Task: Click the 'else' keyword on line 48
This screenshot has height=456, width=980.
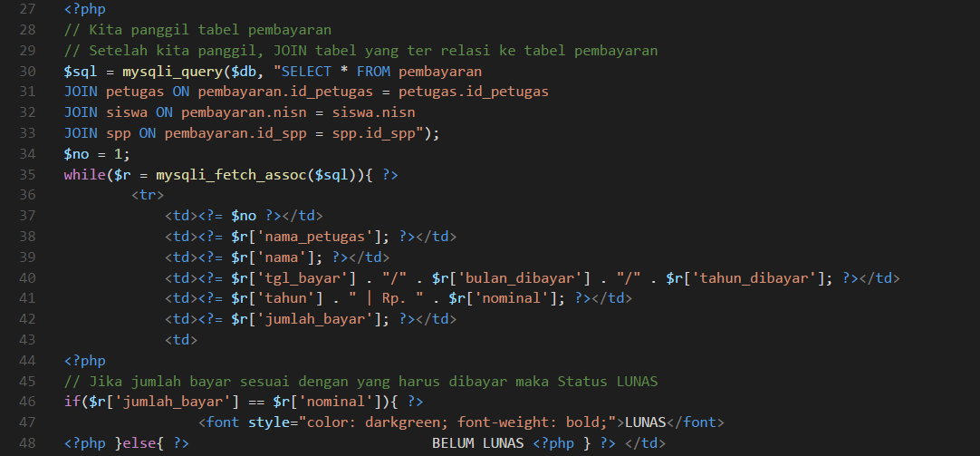Action: (x=139, y=443)
